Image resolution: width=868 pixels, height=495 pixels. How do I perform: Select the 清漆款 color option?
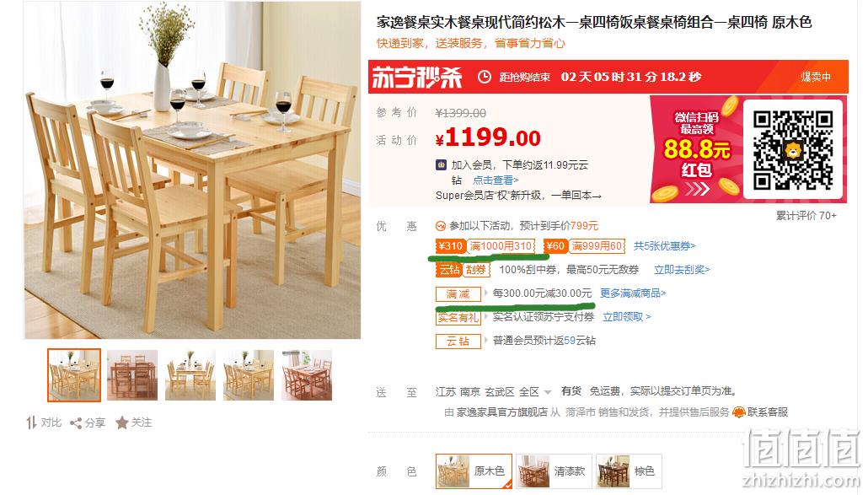point(555,471)
